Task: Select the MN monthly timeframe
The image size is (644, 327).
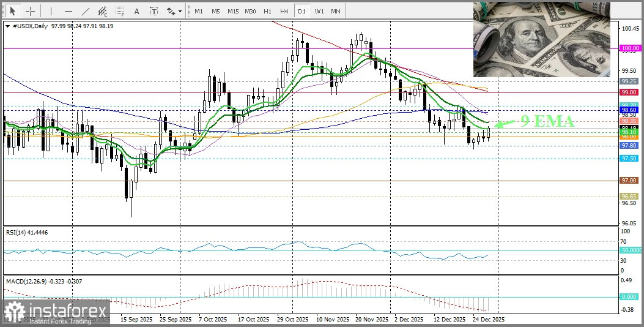Action: 336,11
